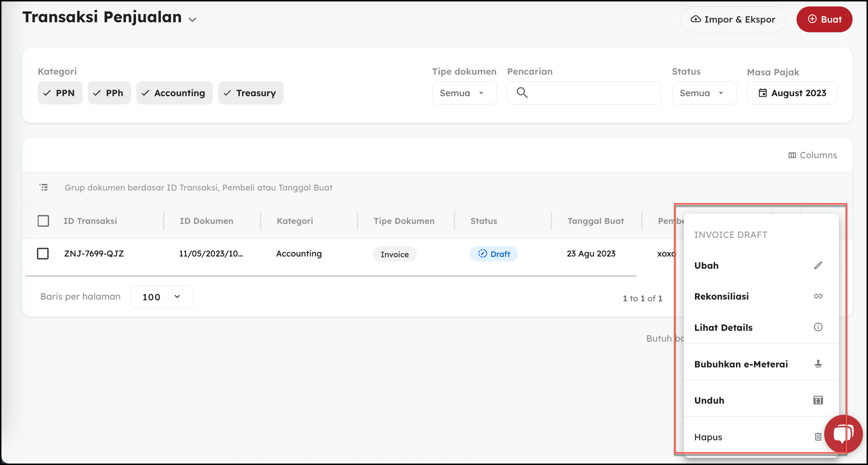Expand the rows per page selector
Image resolution: width=868 pixels, height=465 pixels.
[x=162, y=297]
